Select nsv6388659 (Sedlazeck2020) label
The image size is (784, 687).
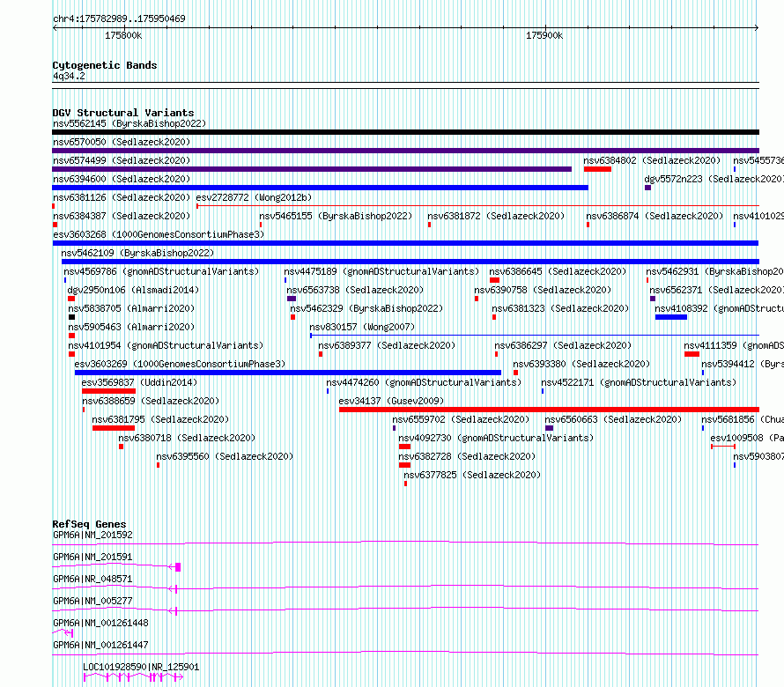click(151, 401)
